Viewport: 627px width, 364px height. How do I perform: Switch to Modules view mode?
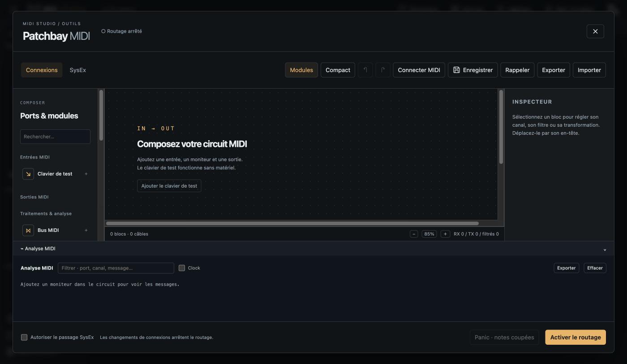click(x=301, y=70)
